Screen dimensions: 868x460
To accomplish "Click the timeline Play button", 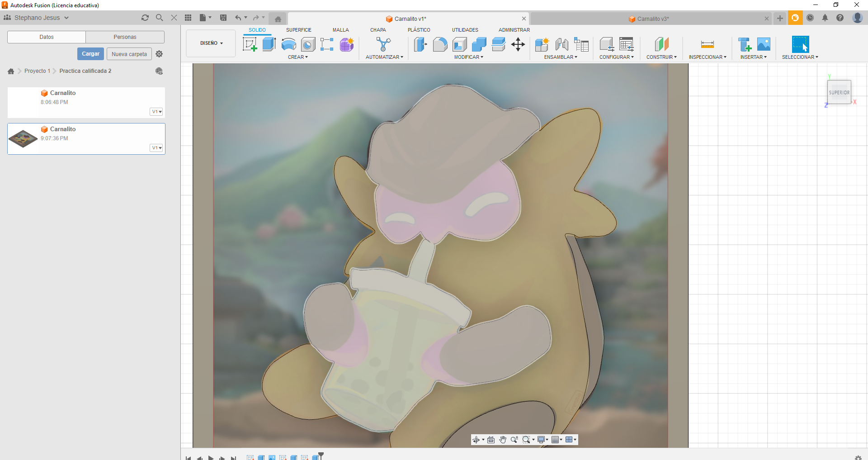I will (211, 457).
